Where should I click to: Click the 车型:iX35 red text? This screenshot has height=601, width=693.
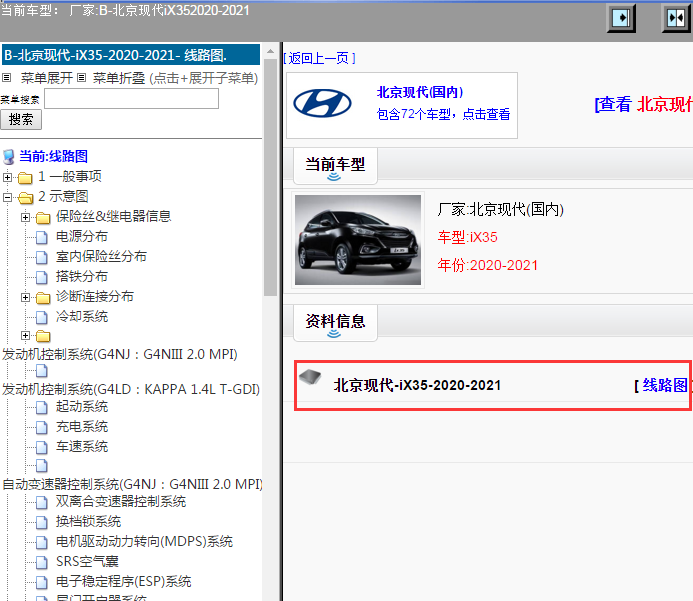coord(468,237)
